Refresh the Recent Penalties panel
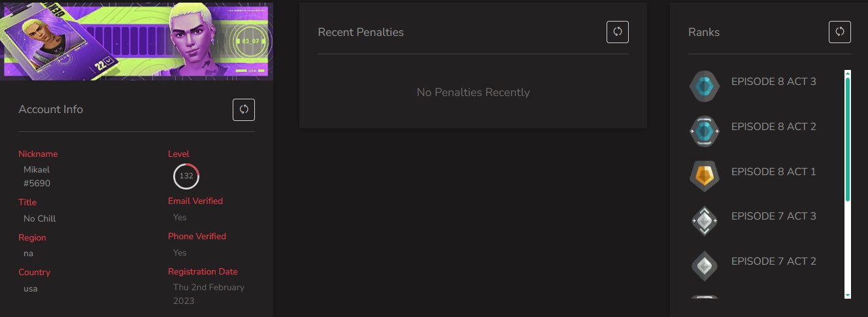868x317 pixels. pos(618,32)
